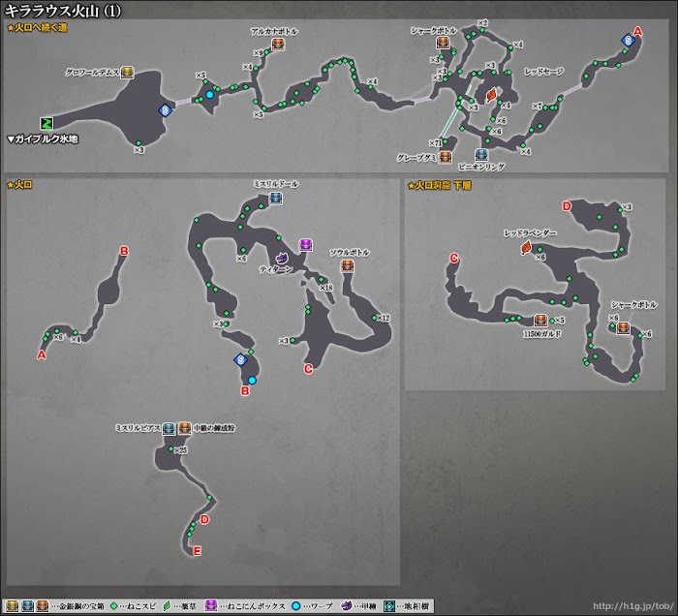Select the 11500ガルド label text
Image resolution: width=678 pixels, height=616 pixels.
[x=541, y=334]
